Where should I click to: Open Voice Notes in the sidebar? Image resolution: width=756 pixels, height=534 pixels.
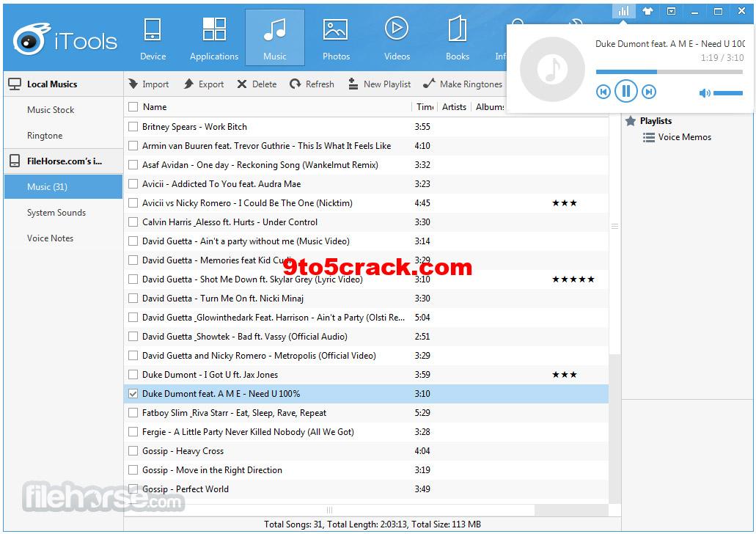(63, 238)
